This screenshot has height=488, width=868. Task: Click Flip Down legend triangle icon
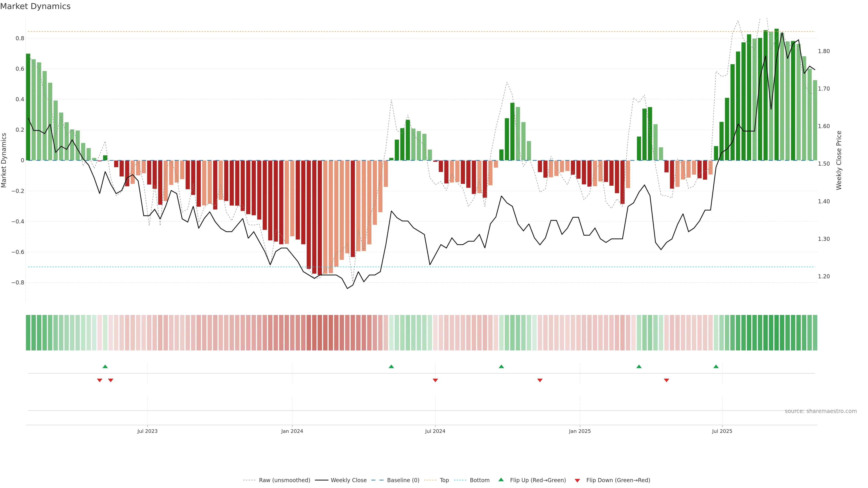click(577, 481)
